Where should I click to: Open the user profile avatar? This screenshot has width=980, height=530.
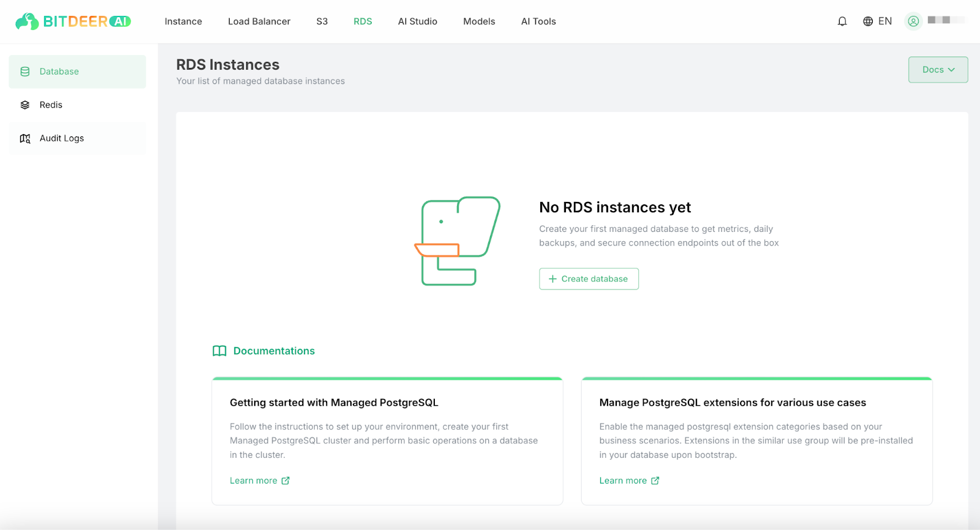pyautogui.click(x=913, y=21)
